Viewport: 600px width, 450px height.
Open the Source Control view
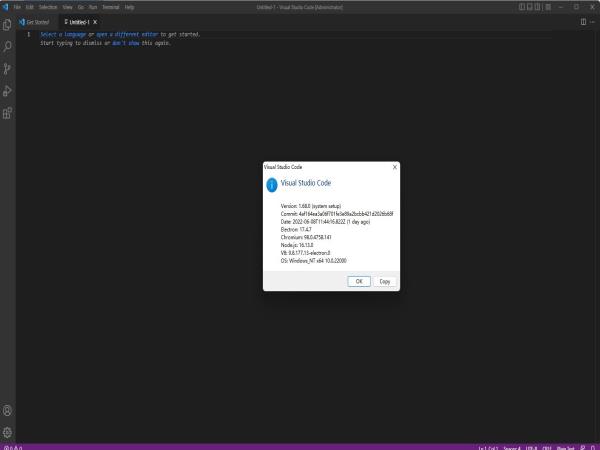click(7, 69)
